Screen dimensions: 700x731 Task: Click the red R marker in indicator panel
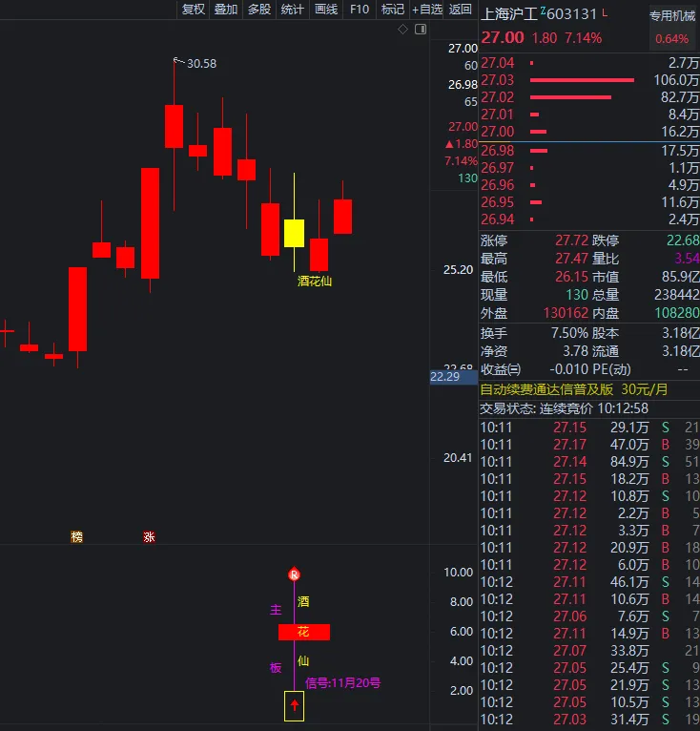click(294, 574)
